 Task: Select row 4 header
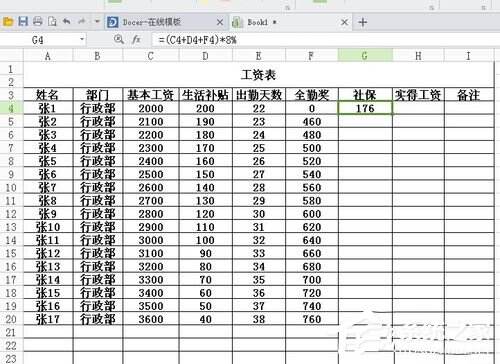pyautogui.click(x=11, y=108)
